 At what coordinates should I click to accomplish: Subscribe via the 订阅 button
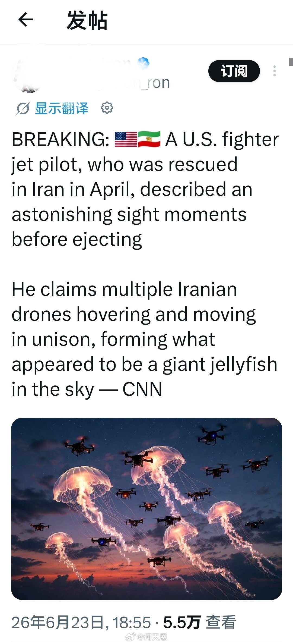(x=234, y=71)
